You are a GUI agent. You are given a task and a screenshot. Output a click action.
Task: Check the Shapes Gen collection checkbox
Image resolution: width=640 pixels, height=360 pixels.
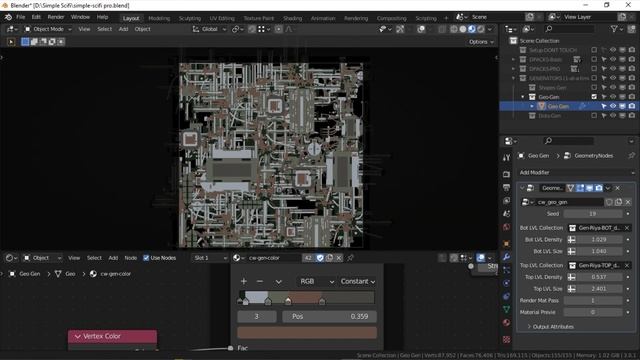(x=594, y=88)
